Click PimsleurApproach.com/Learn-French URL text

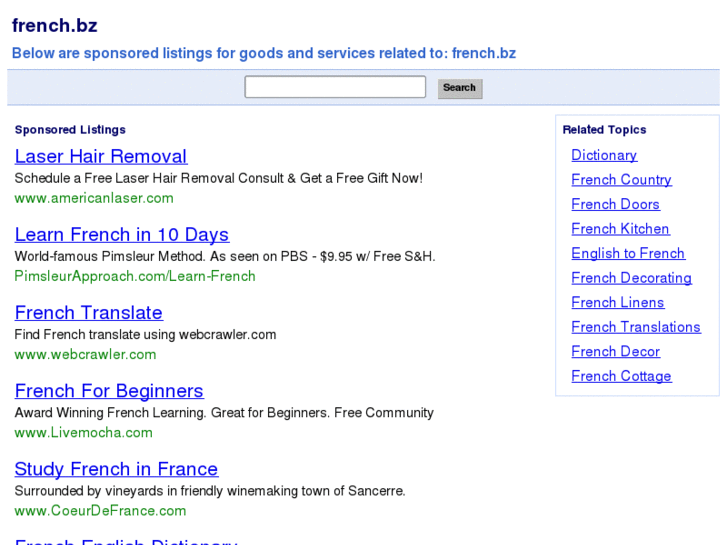135,276
